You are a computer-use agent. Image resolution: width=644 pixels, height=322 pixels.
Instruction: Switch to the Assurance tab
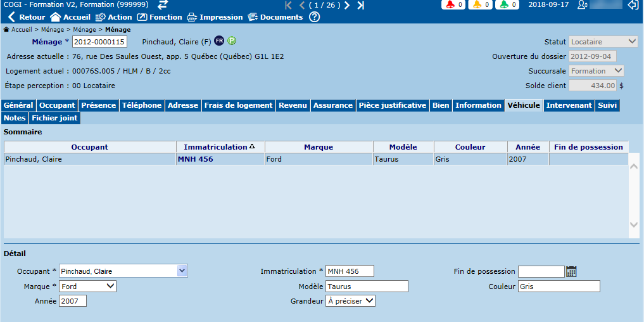(x=332, y=105)
